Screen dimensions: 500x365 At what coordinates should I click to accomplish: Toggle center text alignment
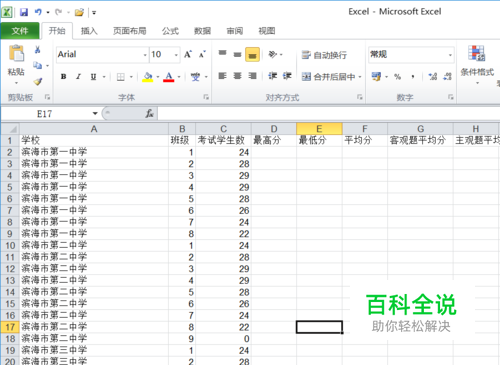click(x=237, y=76)
